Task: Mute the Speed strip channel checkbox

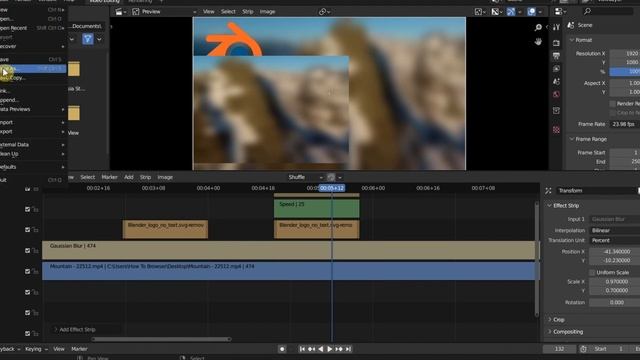Action: pos(27,209)
